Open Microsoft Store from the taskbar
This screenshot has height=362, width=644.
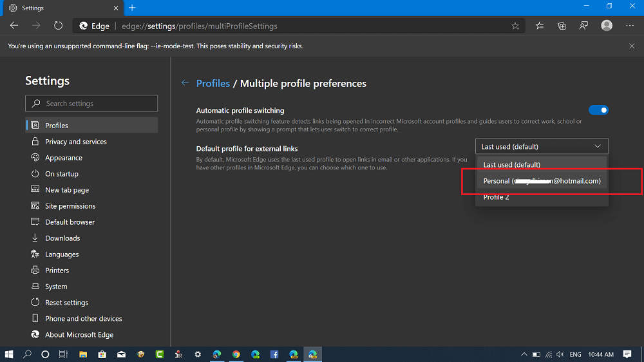102,354
